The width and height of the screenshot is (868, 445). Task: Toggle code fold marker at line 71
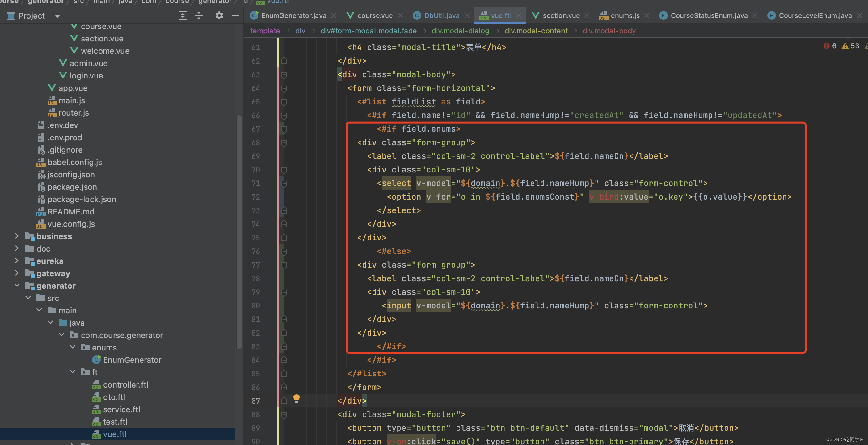click(x=284, y=183)
